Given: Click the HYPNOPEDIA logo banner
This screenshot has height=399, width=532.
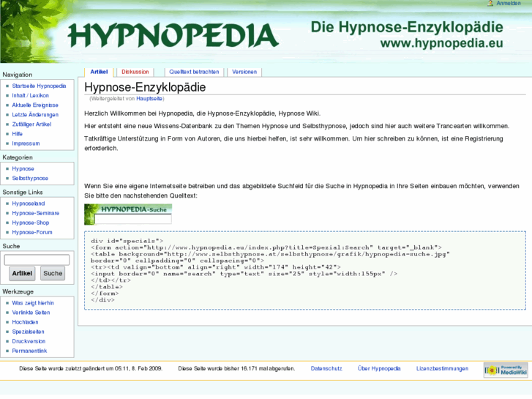Looking at the screenshot, I should click(x=173, y=35).
